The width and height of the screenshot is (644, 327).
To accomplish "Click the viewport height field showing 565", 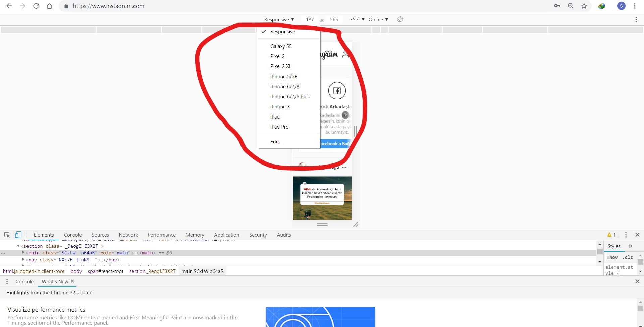I will (334, 20).
